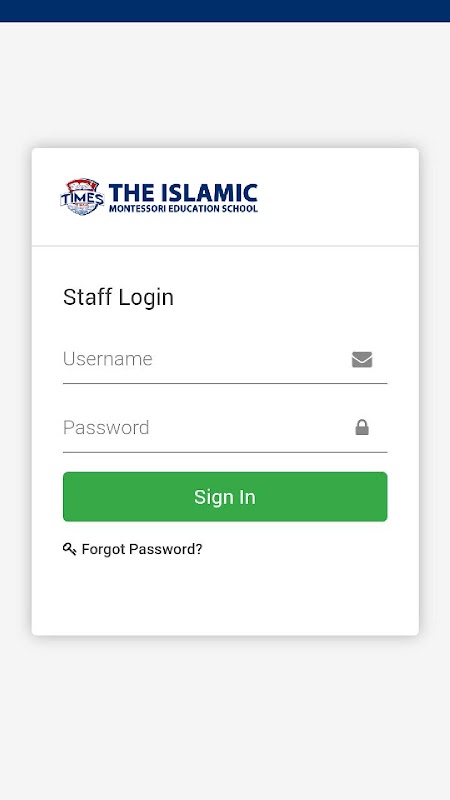Click the Username placeholder text
Image resolution: width=450 pixels, height=800 pixels.
click(108, 359)
